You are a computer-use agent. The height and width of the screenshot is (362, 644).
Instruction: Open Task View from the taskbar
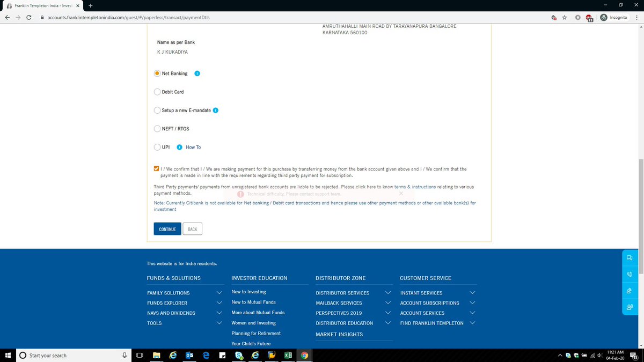tap(140, 355)
